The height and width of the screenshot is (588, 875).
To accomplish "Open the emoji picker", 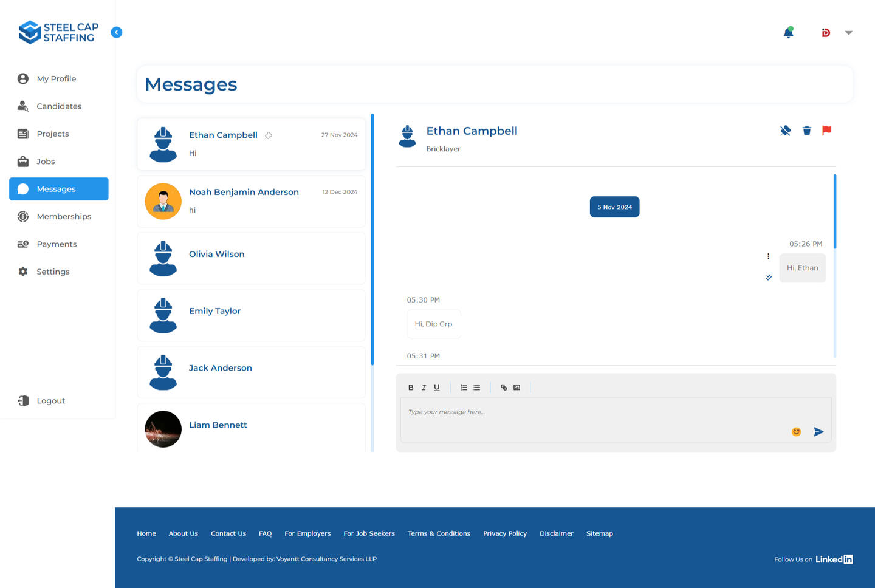I will [796, 432].
